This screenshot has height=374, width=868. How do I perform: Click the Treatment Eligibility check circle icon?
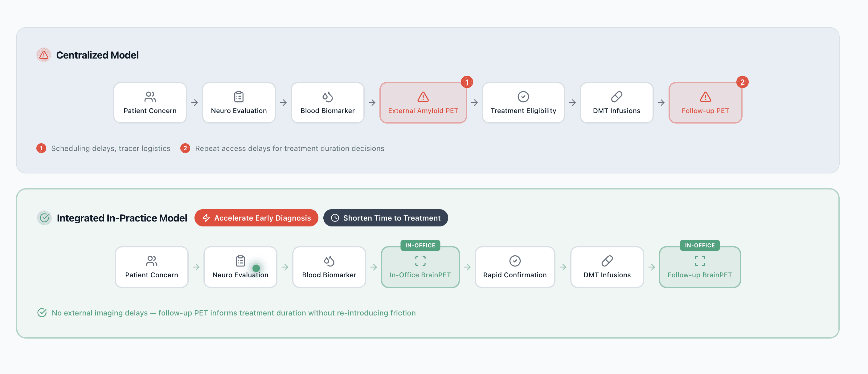523,97
